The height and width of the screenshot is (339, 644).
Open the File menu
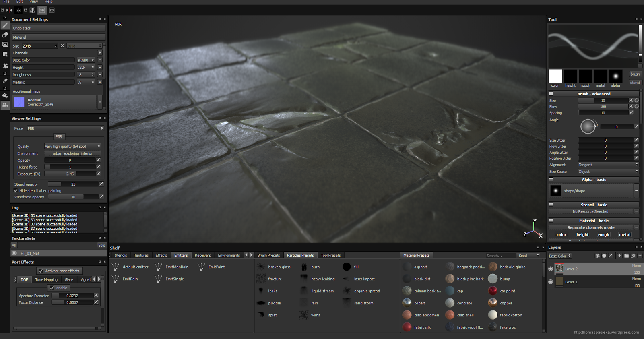pos(6,2)
